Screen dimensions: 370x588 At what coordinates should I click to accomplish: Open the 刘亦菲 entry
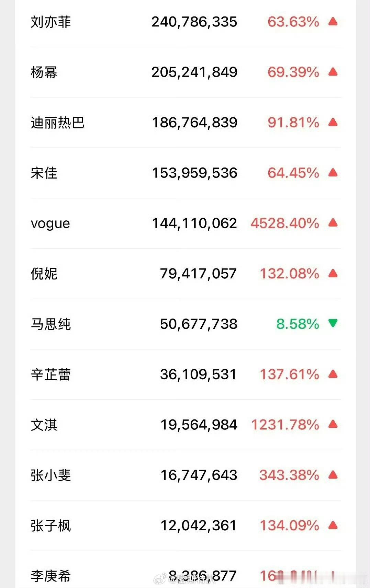pos(51,22)
